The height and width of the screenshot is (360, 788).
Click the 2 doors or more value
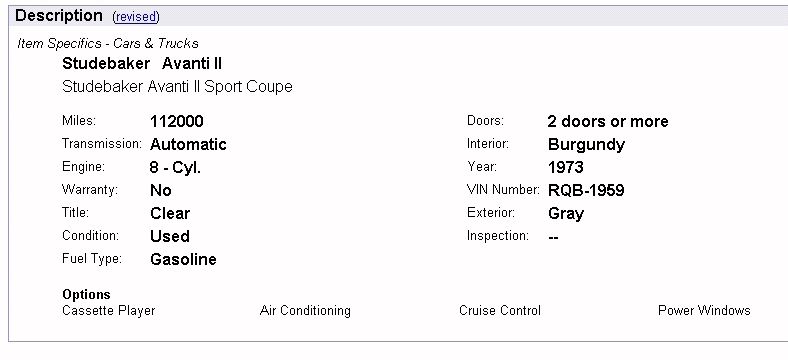[608, 121]
